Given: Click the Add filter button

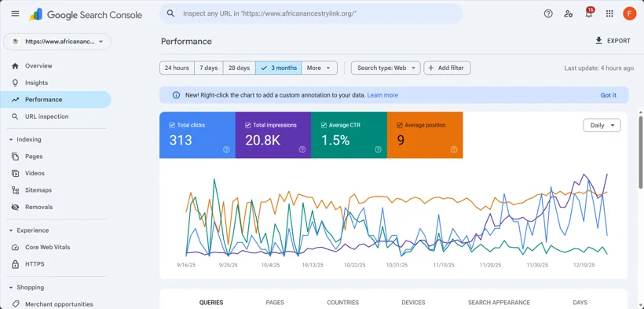Looking at the screenshot, I should [447, 68].
